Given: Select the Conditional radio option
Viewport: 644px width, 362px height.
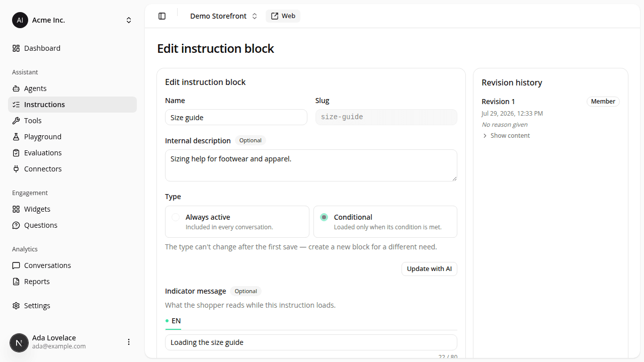Looking at the screenshot, I should [x=385, y=222].
